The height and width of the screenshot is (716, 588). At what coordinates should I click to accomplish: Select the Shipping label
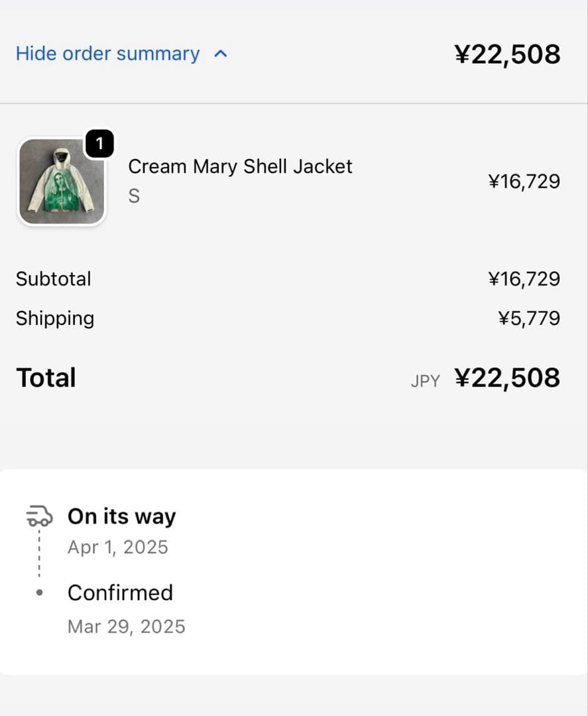coord(55,318)
